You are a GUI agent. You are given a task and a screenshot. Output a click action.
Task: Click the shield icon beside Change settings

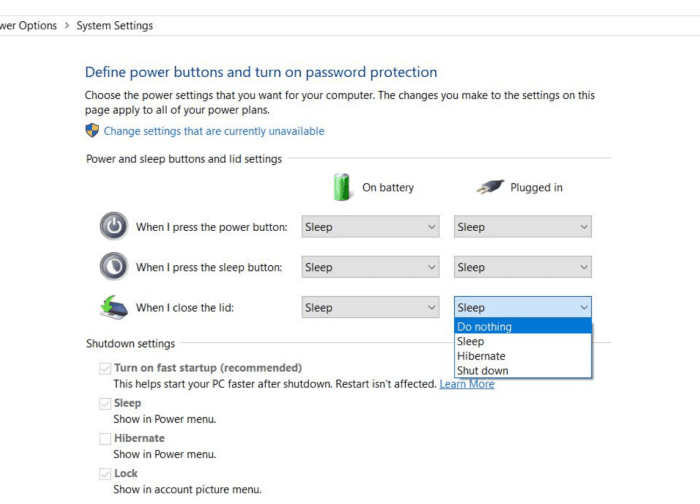click(x=92, y=130)
